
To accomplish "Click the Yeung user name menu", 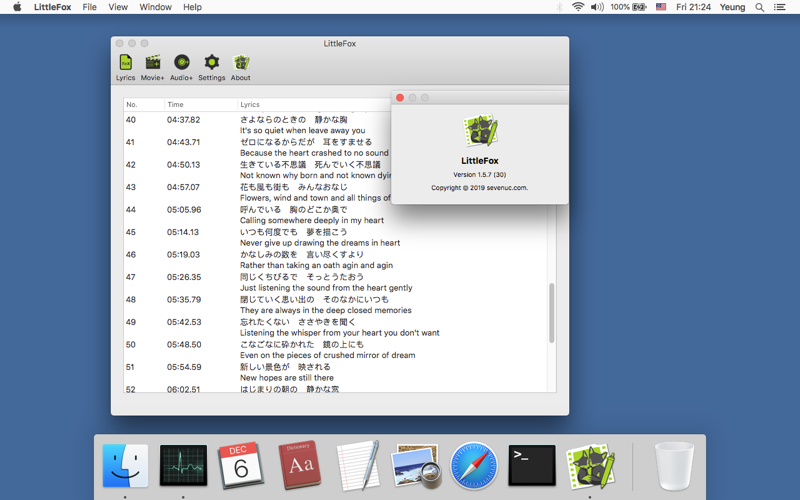I will 732,7.
